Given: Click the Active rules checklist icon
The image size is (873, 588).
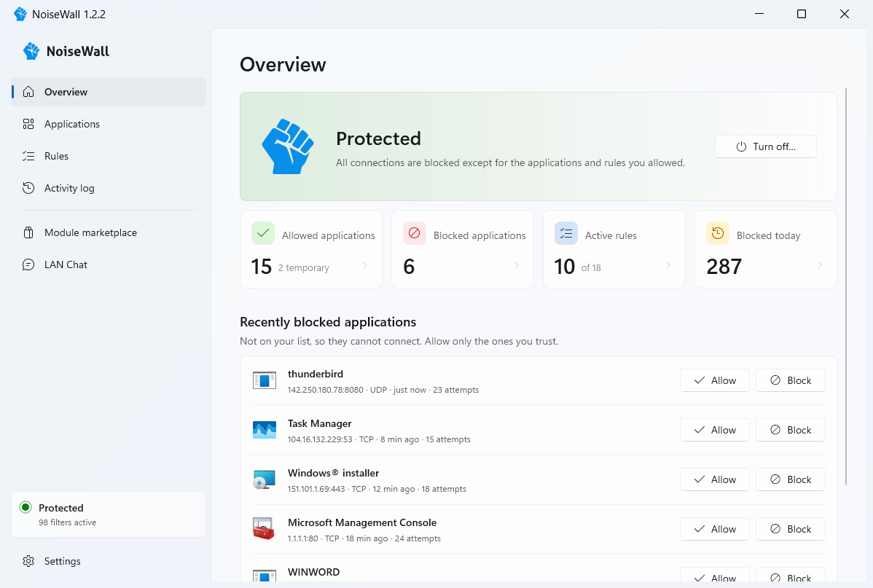Looking at the screenshot, I should point(565,233).
